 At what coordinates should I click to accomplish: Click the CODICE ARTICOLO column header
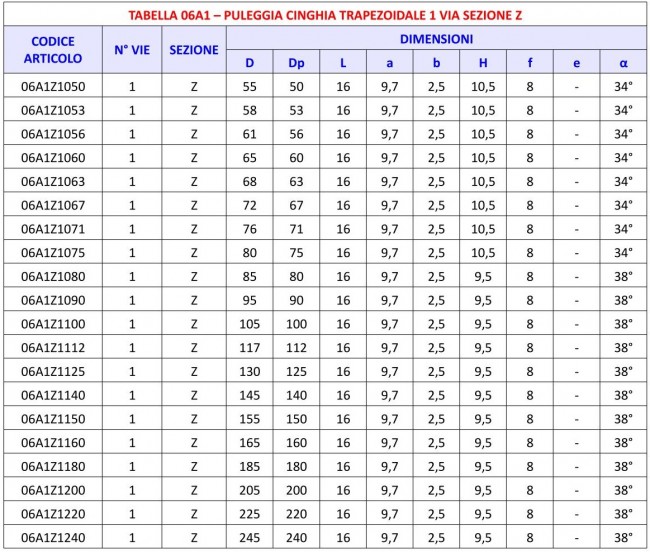click(x=53, y=50)
